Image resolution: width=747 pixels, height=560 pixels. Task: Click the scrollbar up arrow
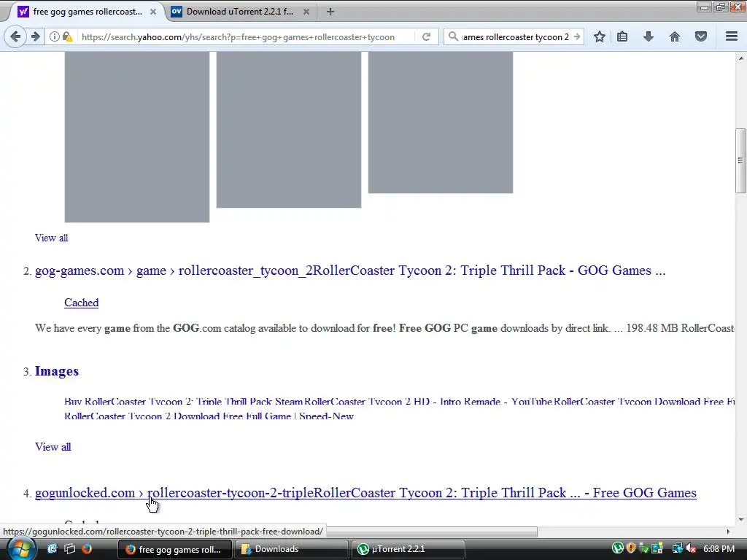click(740, 58)
